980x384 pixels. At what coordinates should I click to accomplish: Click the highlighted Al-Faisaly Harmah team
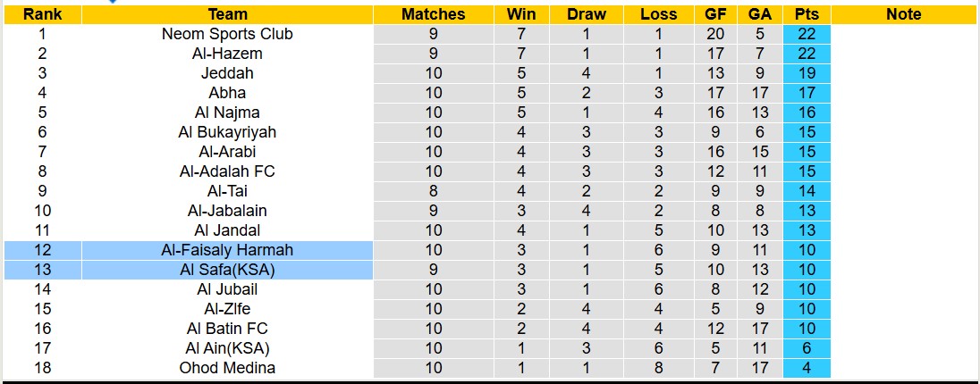click(x=227, y=250)
